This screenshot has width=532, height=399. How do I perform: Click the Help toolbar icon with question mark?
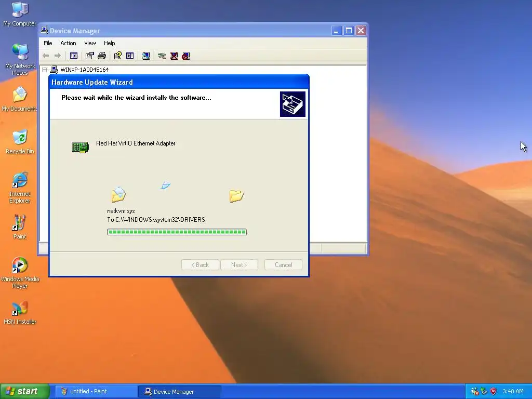(x=118, y=56)
